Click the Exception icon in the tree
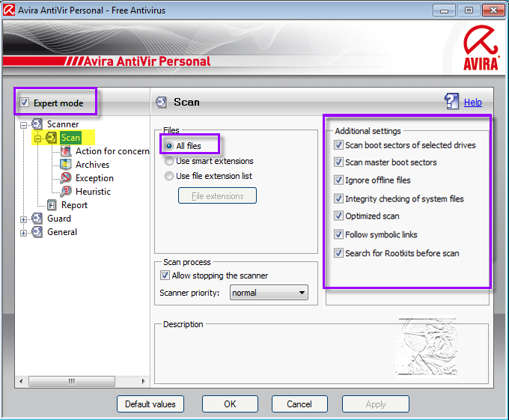Screen dimensions: 509x420 (66, 178)
